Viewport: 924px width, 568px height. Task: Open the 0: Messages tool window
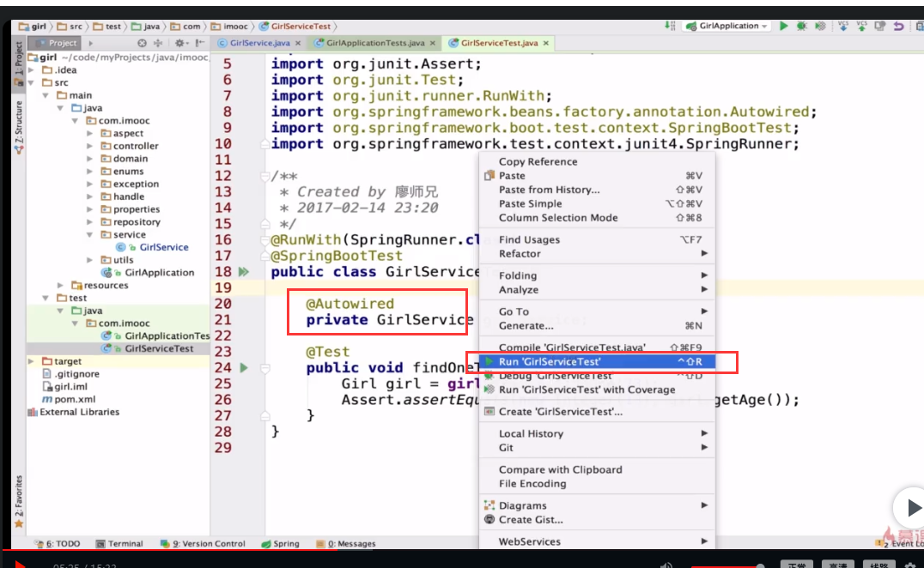346,544
